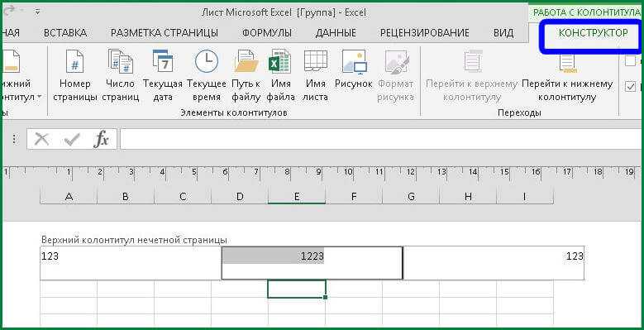The height and width of the screenshot is (330, 644).
Task: Click left header section containing 123
Action: click(131, 263)
